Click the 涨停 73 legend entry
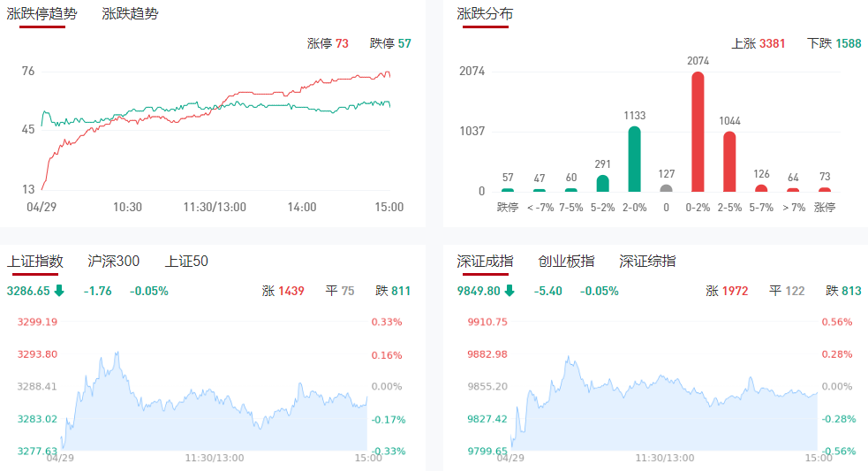868x471 pixels. pyautogui.click(x=328, y=43)
